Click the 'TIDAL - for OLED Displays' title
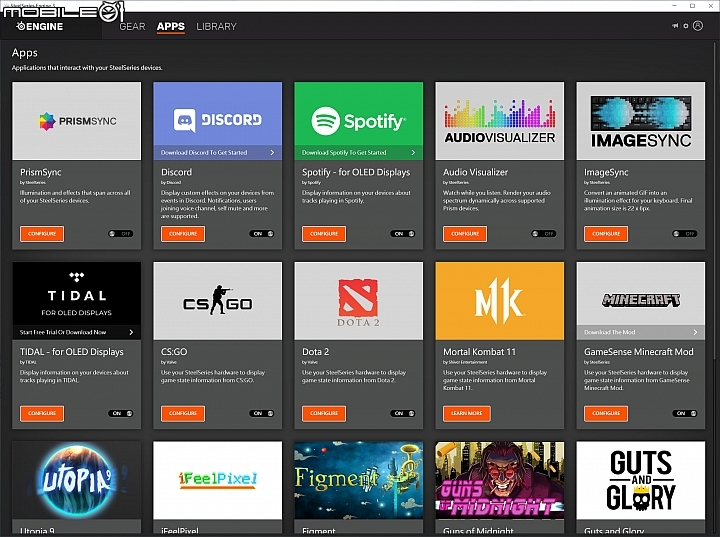 [x=72, y=352]
